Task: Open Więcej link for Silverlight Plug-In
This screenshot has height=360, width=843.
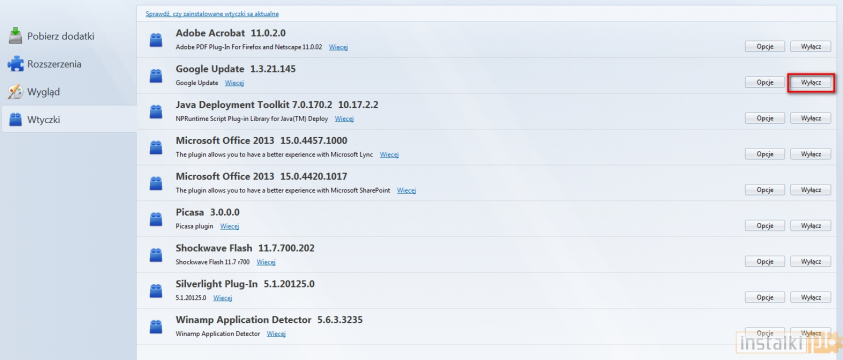Action: pos(223,298)
